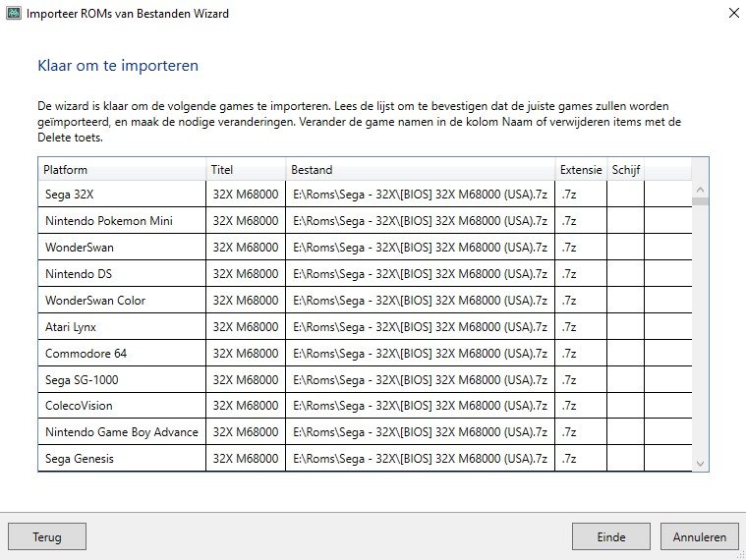Screen dimensions: 746x560
Task: Select the Nintendo DS platform cell
Action: (x=122, y=274)
